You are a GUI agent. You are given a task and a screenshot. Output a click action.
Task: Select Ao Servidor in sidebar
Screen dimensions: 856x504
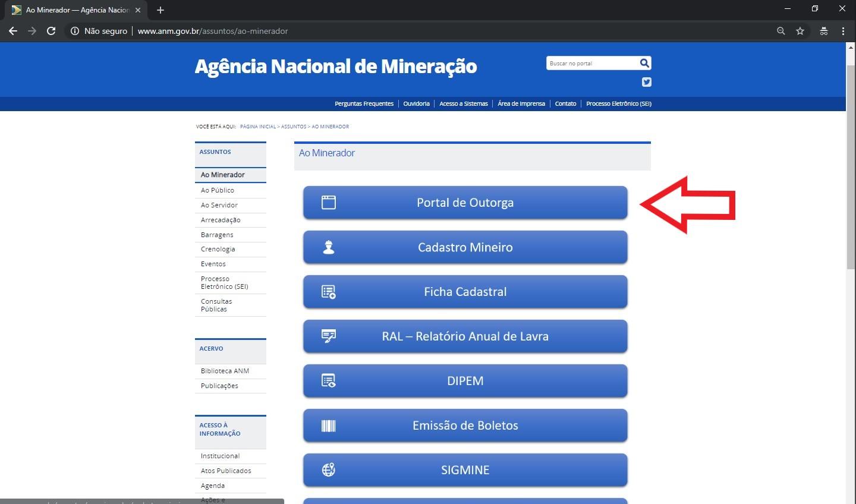(231, 205)
